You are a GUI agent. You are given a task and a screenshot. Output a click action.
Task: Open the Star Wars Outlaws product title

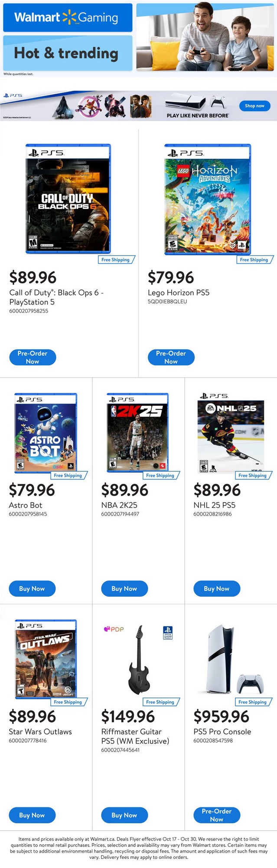[x=40, y=732]
